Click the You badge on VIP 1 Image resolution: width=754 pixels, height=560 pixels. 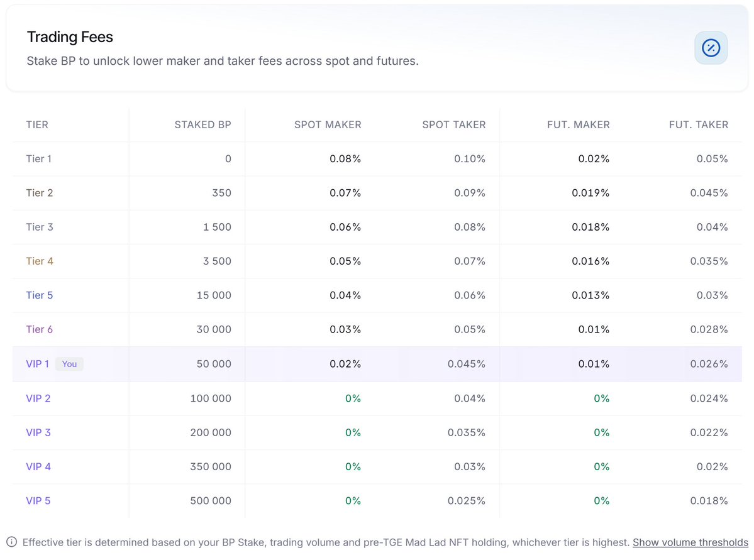pyautogui.click(x=69, y=364)
